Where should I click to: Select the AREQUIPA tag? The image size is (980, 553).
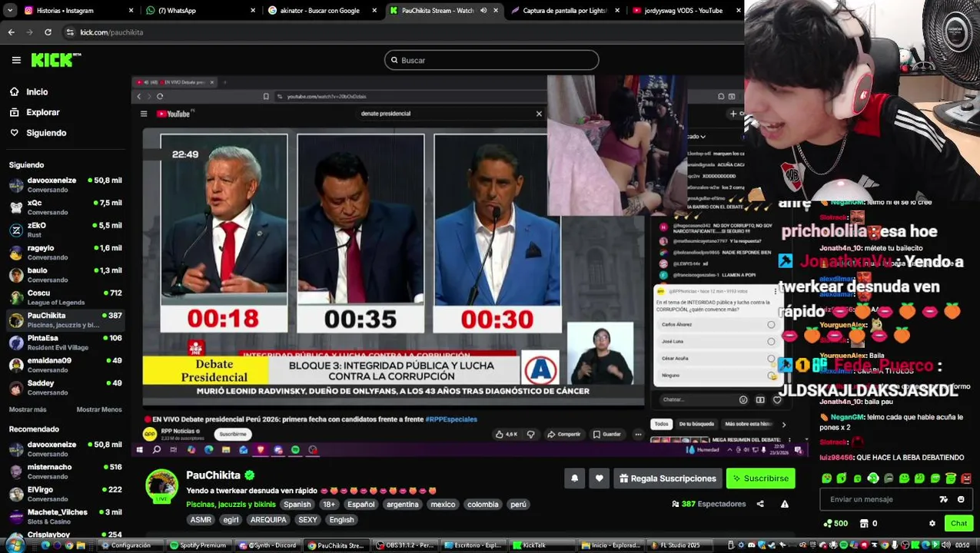268,520
